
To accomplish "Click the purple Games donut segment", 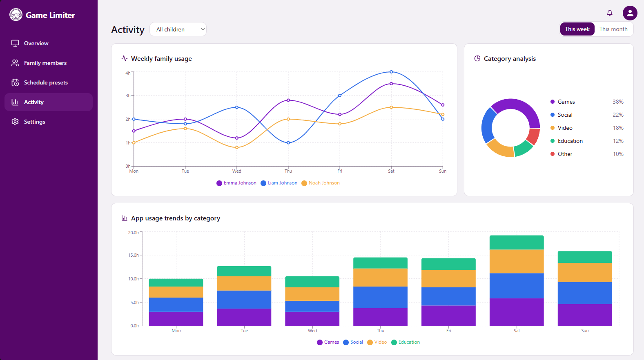I will 523,107.
